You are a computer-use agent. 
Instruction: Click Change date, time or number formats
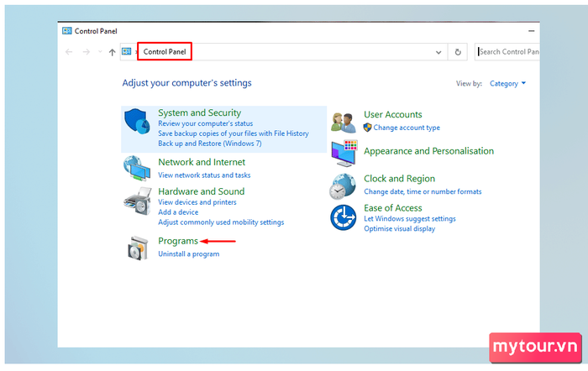click(423, 191)
